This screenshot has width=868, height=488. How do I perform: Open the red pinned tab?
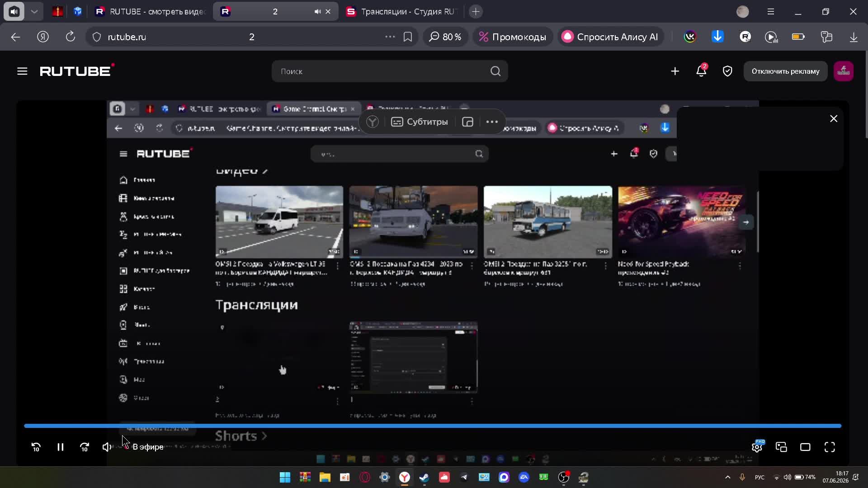(x=57, y=12)
